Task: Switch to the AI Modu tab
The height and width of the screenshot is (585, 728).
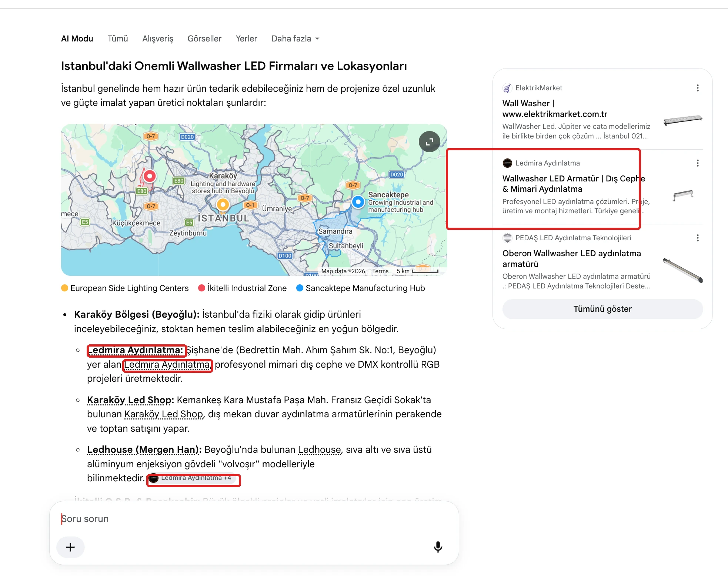Action: coord(77,39)
